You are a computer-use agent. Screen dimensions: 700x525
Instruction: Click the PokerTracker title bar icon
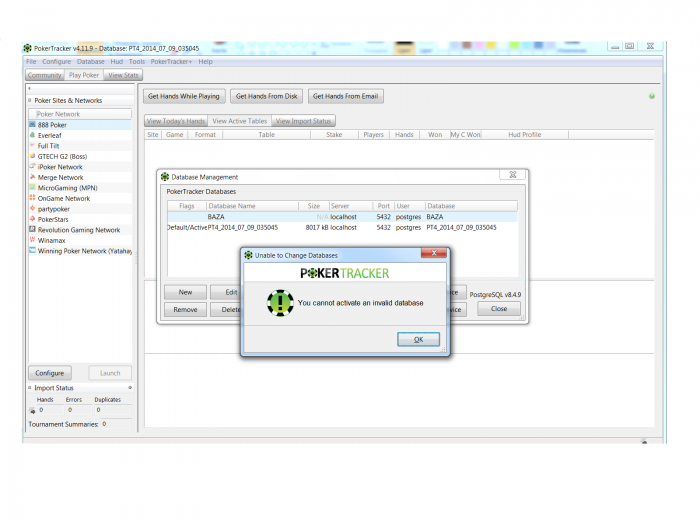click(28, 48)
